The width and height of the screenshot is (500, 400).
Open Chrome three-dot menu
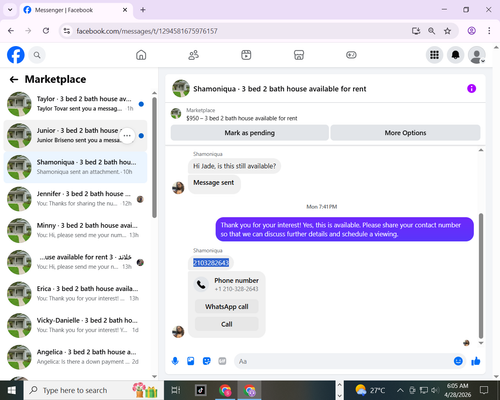click(489, 31)
